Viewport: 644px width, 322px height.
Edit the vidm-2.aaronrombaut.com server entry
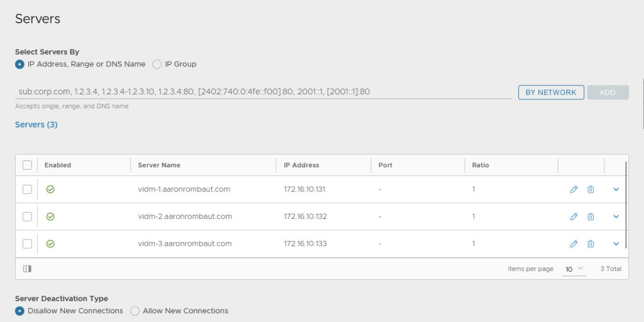pos(574,216)
